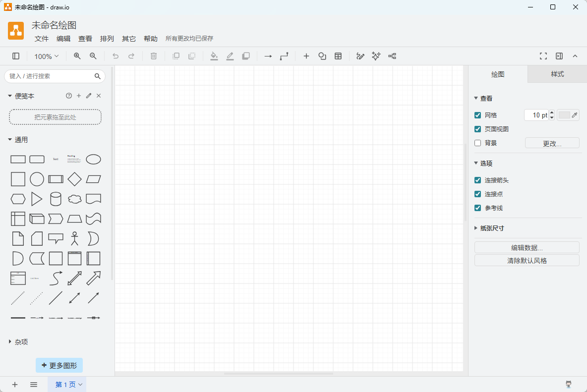Click the redo arrow icon
Viewport: 587px width, 392px height.
pyautogui.click(x=131, y=56)
